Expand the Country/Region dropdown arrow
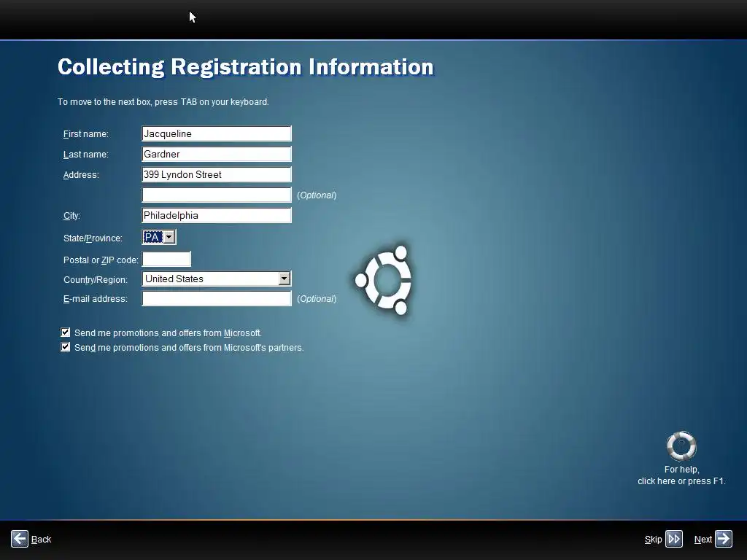The width and height of the screenshot is (747, 560). [284, 279]
